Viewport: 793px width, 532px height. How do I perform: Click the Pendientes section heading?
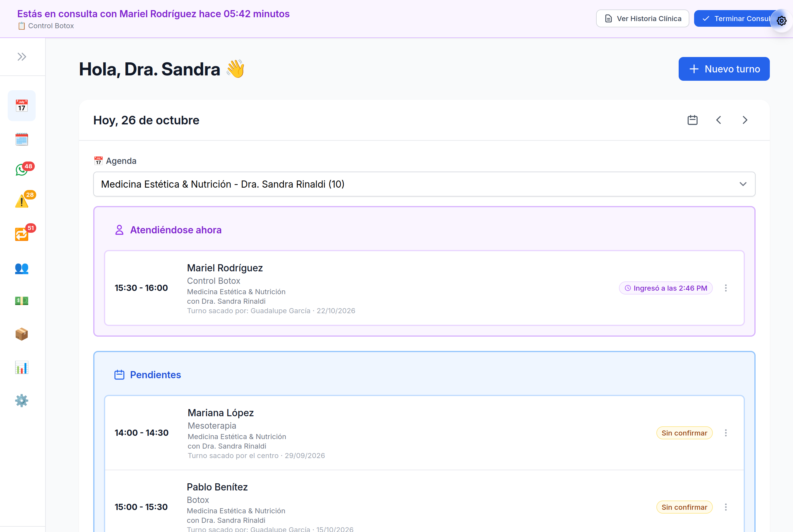[155, 375]
